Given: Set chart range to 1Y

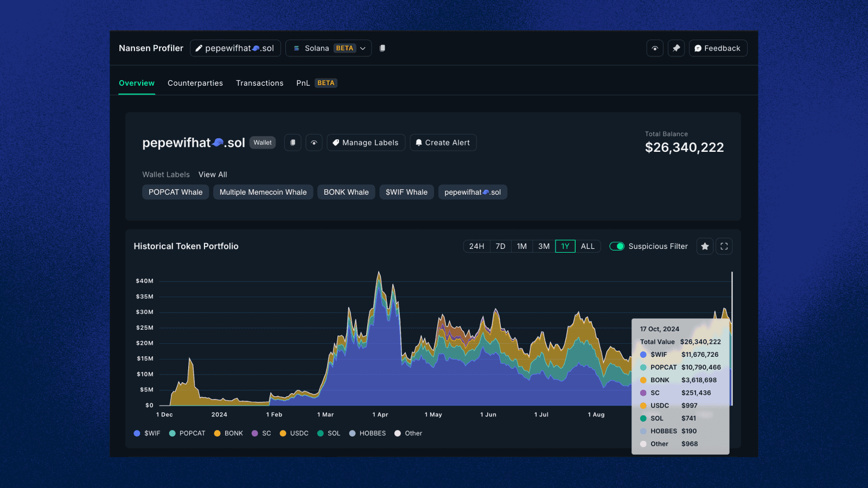Looking at the screenshot, I should click(565, 246).
